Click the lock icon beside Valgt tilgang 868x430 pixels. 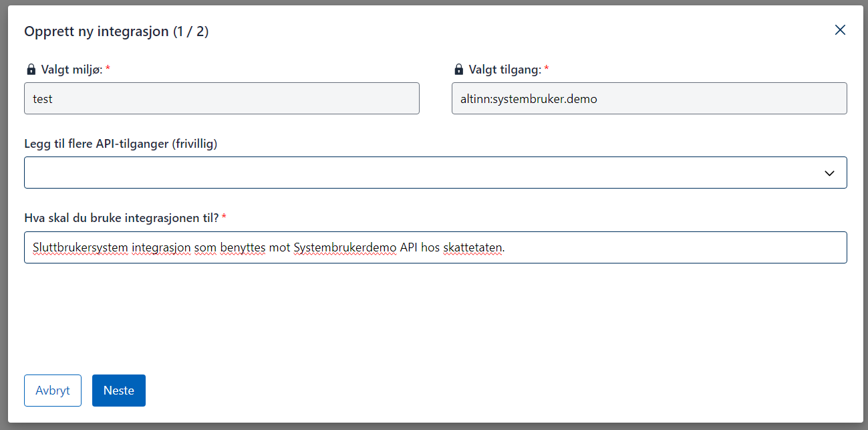(x=458, y=70)
